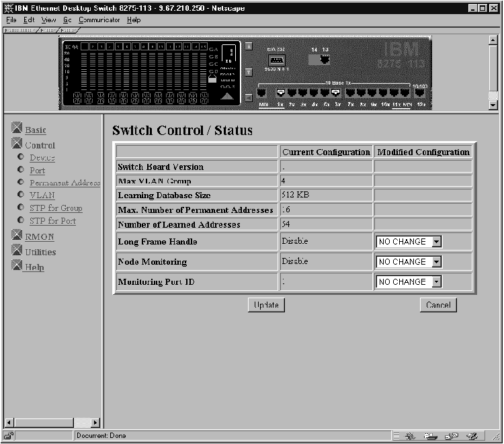Click the sidebar horizontal scrollbar right arrow
This screenshot has height=444, width=504.
(x=95, y=423)
